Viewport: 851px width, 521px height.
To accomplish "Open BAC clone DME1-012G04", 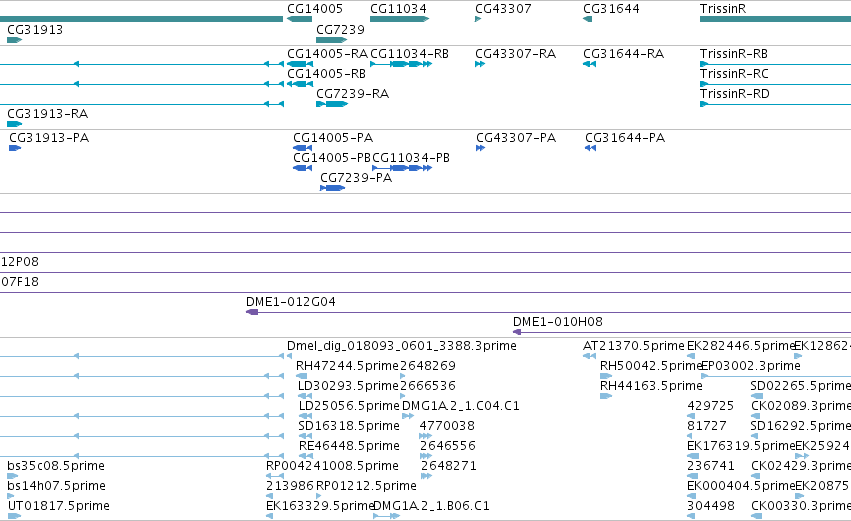I will point(548,312).
